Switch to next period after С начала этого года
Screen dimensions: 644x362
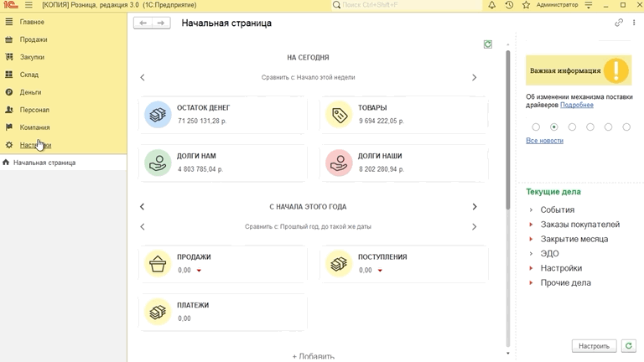click(475, 206)
